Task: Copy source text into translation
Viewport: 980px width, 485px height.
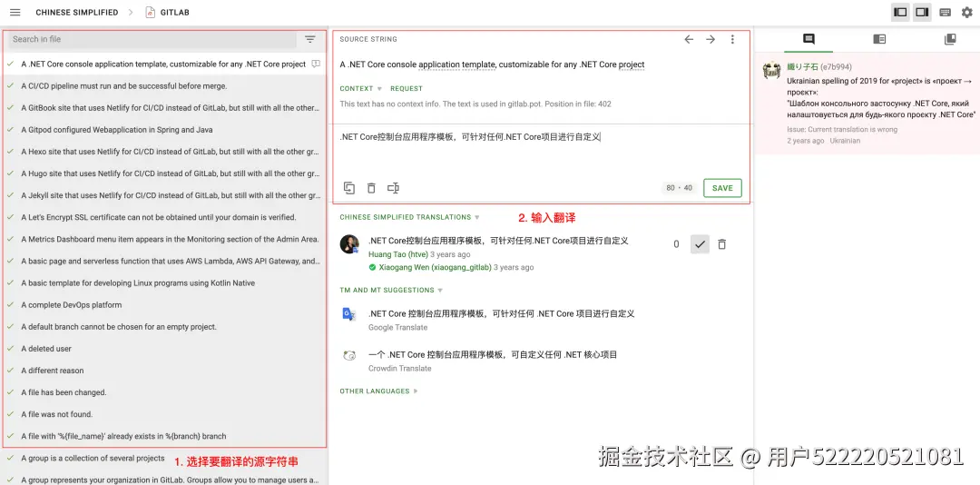Action: pos(349,188)
